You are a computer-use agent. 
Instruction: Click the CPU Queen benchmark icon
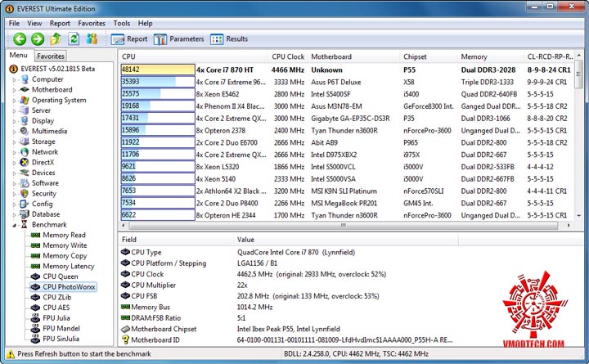coord(35,276)
